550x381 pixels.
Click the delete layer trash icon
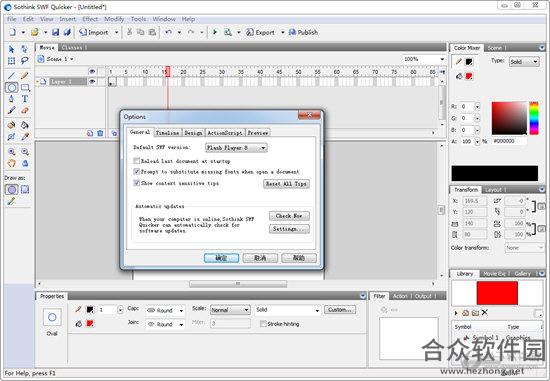tap(100, 133)
